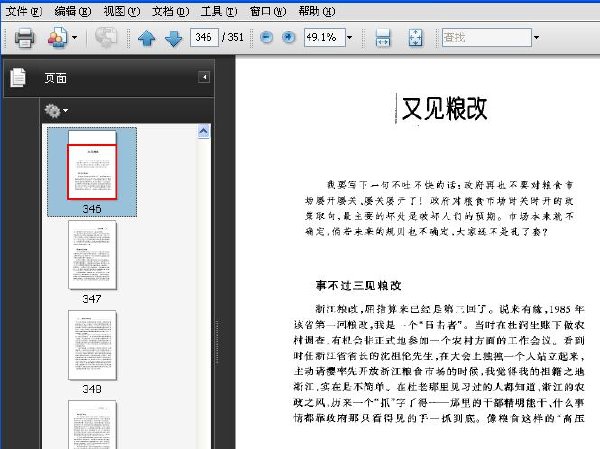The height and width of the screenshot is (449, 600).
Task: Click the collaboration people icon
Action: pos(58,38)
